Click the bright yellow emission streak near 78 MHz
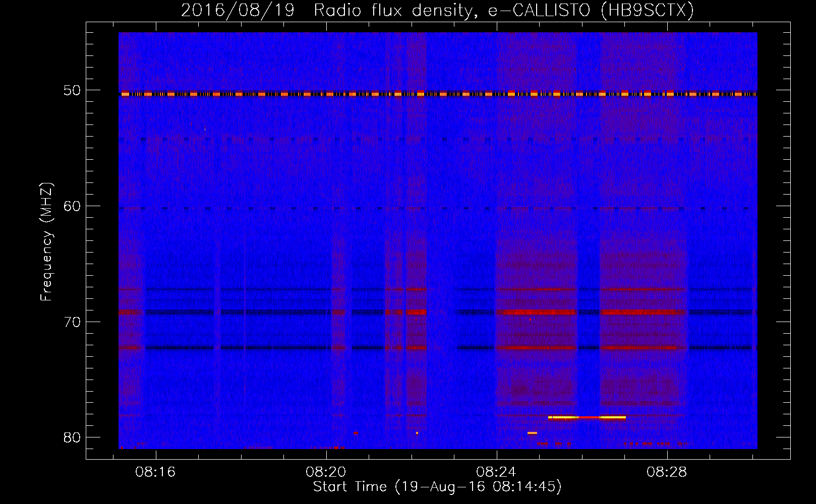The width and height of the screenshot is (816, 504). (587, 417)
